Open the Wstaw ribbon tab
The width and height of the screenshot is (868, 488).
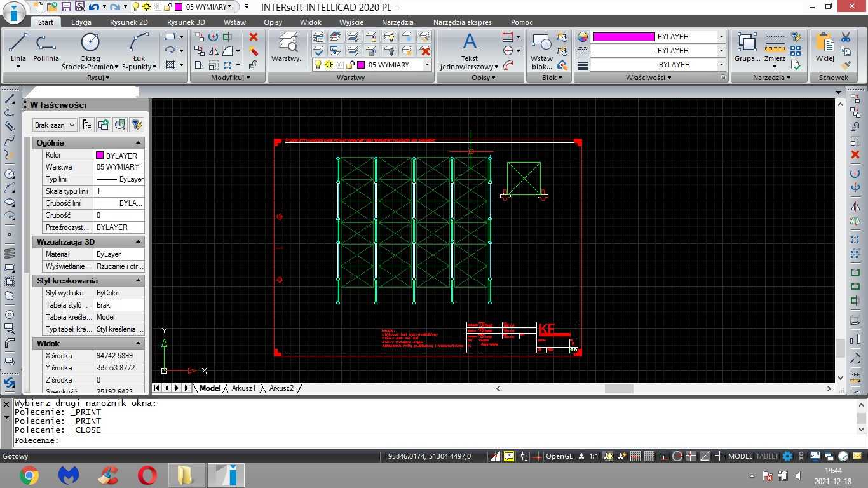(234, 22)
